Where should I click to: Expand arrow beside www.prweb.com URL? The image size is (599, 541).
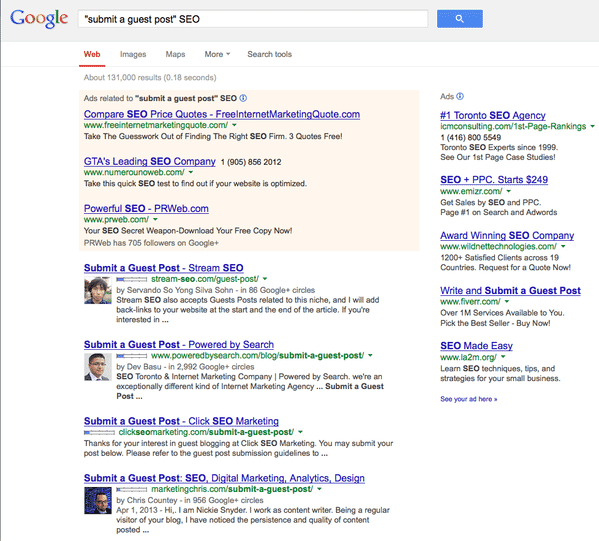(x=155, y=219)
